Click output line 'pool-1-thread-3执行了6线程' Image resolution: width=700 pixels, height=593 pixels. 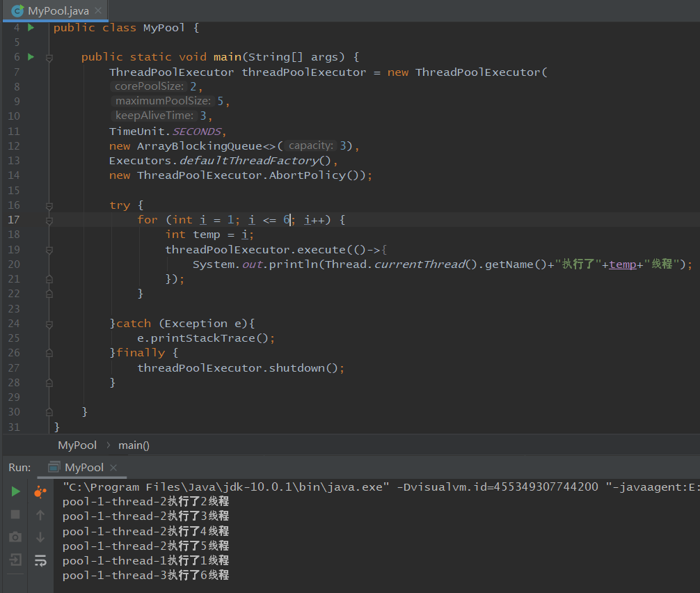(x=145, y=575)
